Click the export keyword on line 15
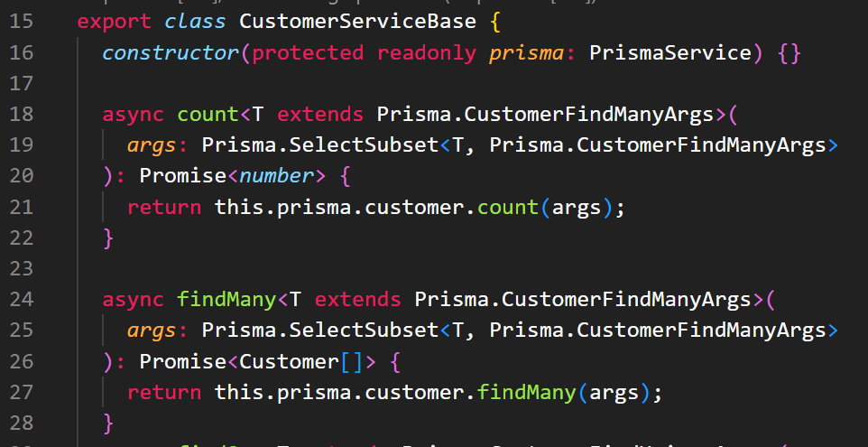The image size is (868, 447). point(115,23)
